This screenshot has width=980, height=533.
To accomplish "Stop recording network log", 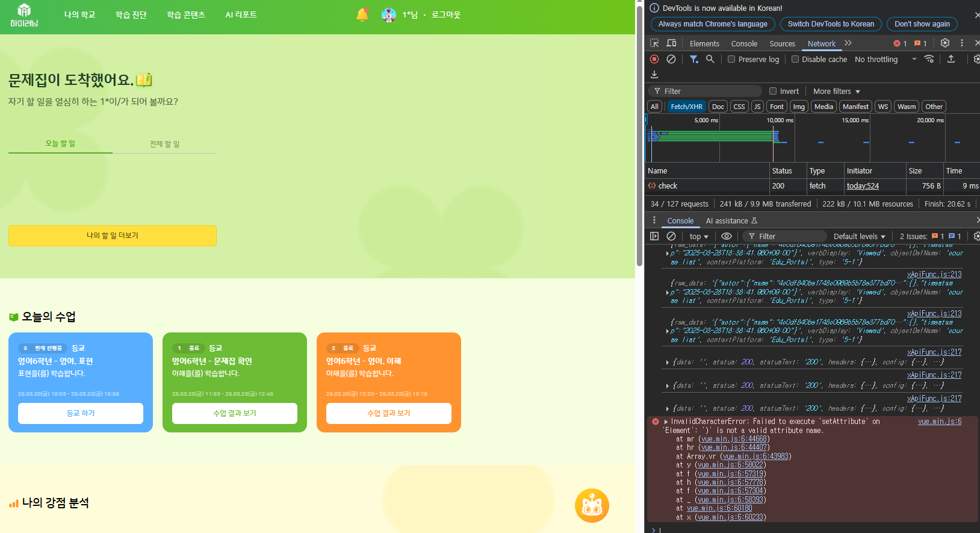I will click(654, 59).
